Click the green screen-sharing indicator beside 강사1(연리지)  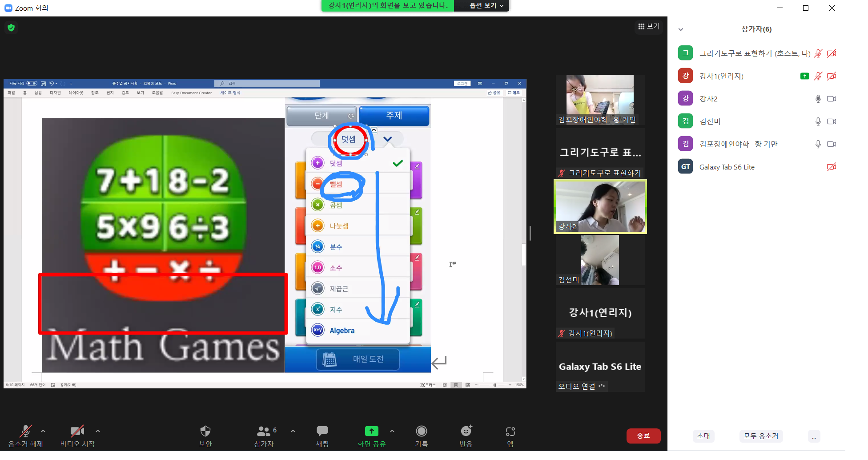point(804,76)
